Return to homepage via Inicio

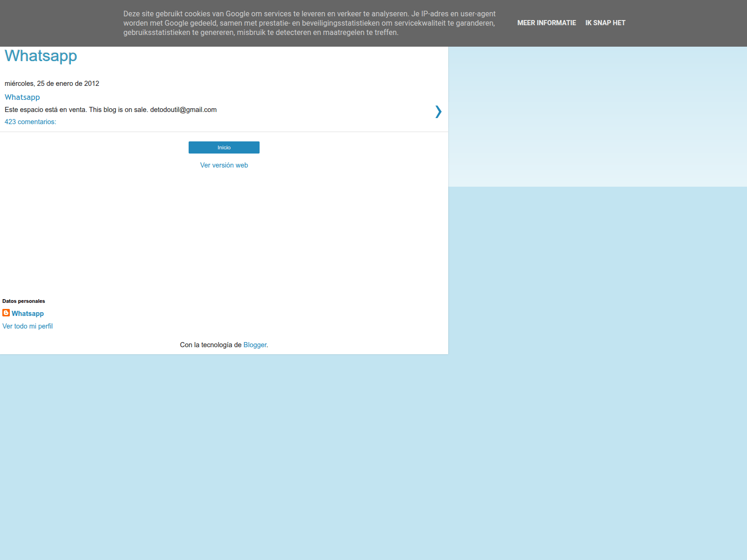224,147
